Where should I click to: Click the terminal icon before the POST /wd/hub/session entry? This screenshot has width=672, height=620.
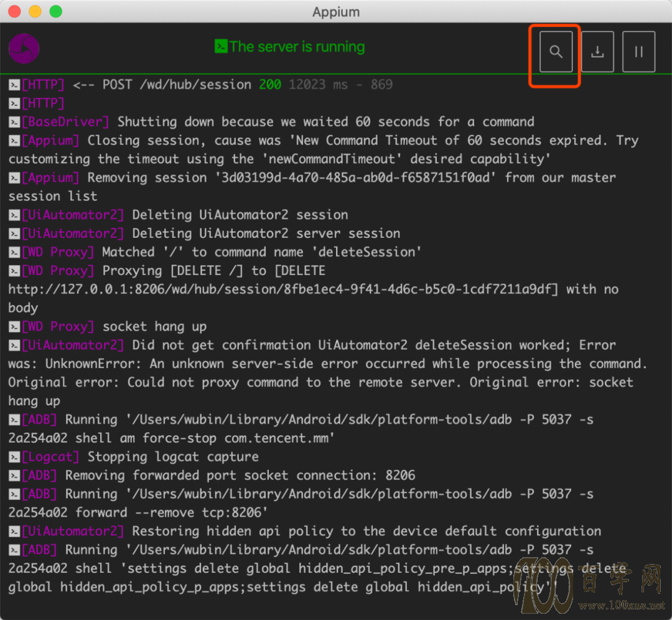14,85
